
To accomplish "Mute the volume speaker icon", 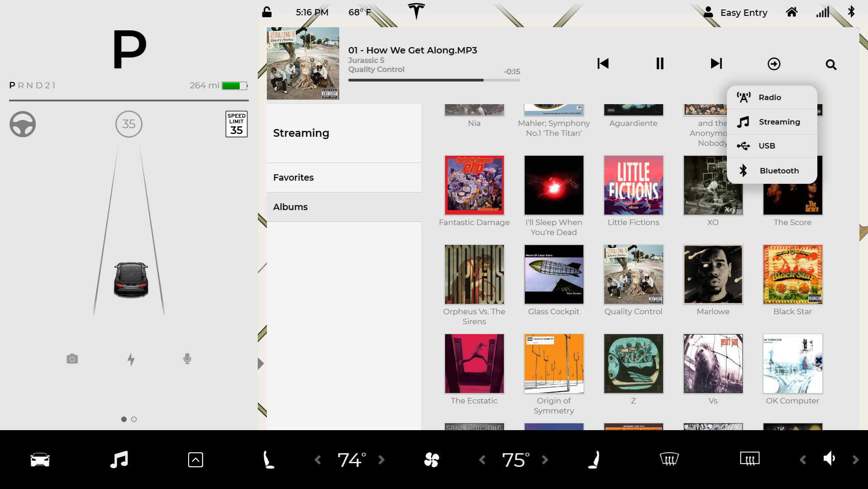I will point(829,459).
